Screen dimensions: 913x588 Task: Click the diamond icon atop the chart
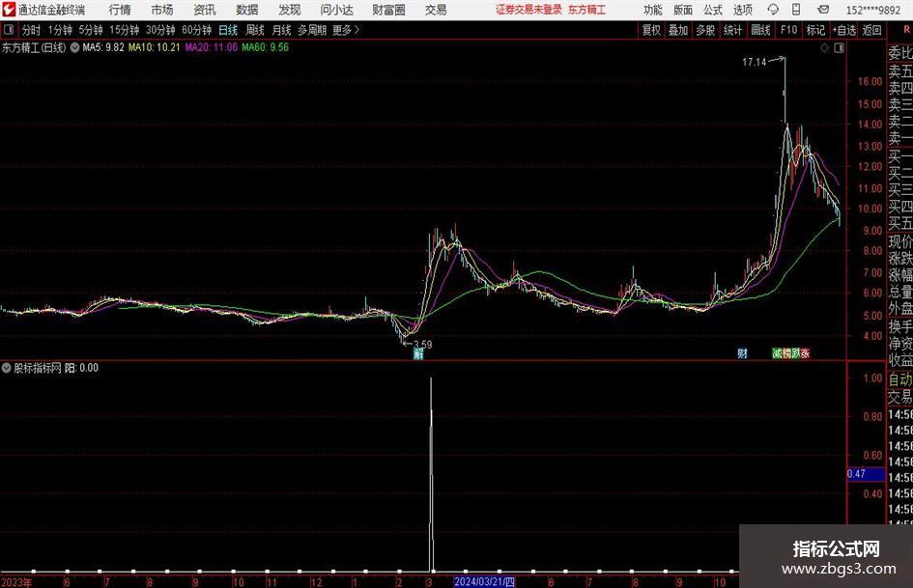pyautogui.click(x=824, y=48)
